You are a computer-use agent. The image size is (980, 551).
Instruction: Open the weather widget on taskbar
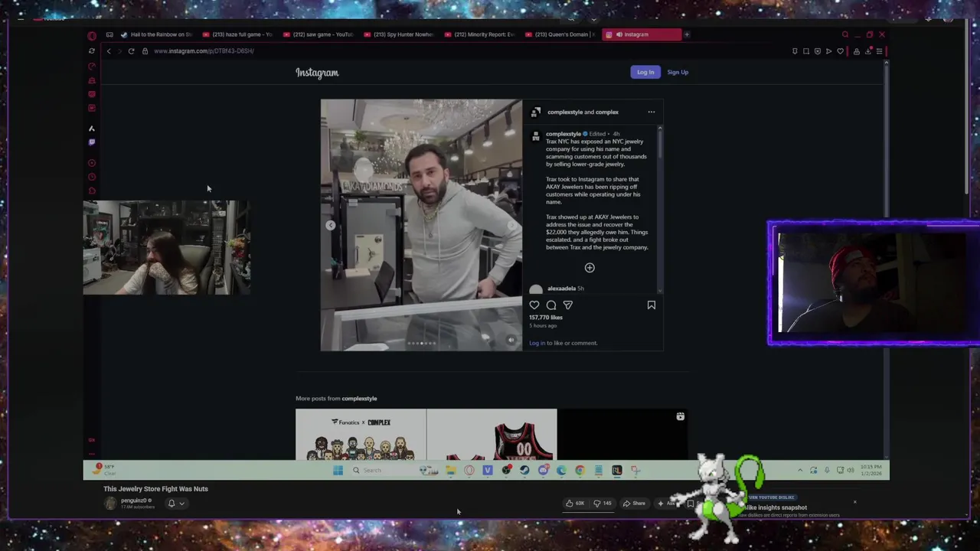pos(103,469)
